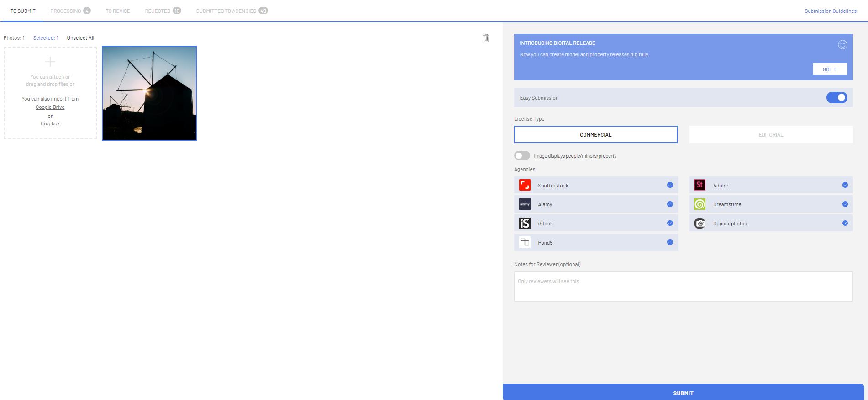Uncheck the Shutterstock agency checkmark
Image resolution: width=868 pixels, height=400 pixels.
pos(670,185)
